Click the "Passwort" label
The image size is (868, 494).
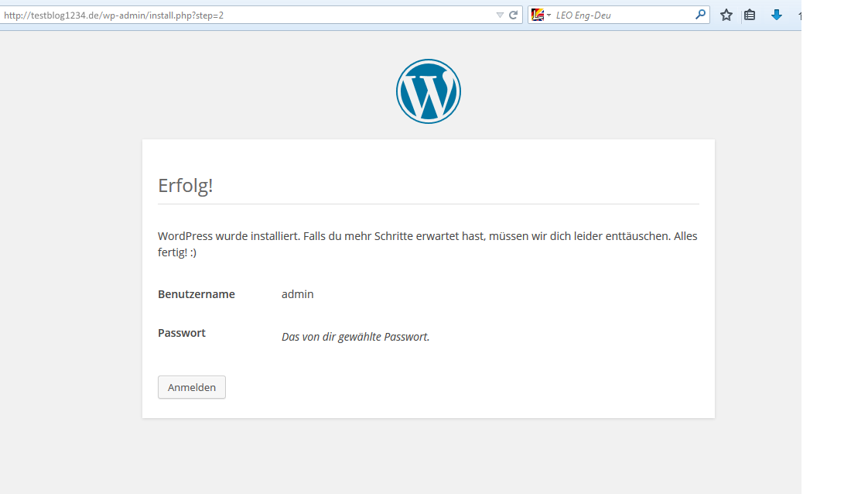coord(182,333)
